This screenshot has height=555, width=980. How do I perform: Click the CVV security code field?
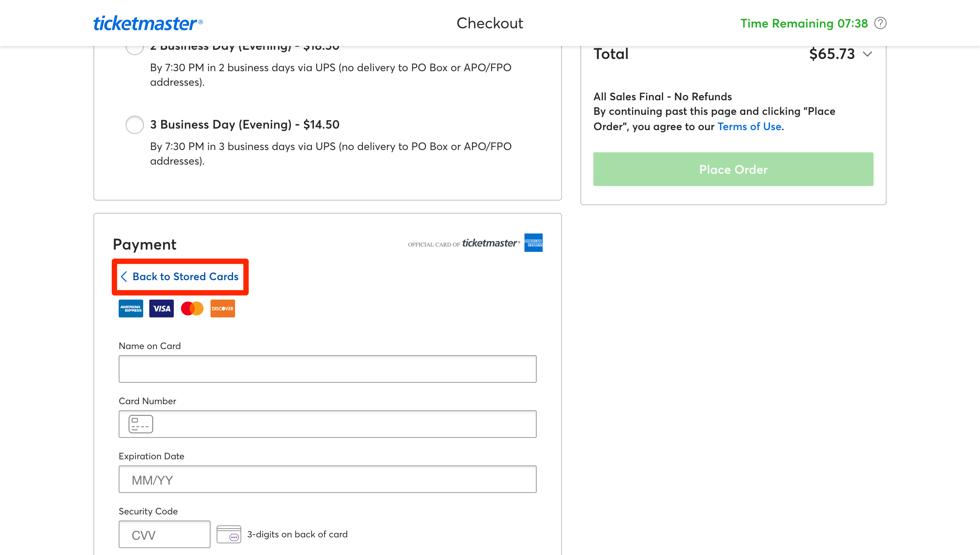tap(164, 534)
